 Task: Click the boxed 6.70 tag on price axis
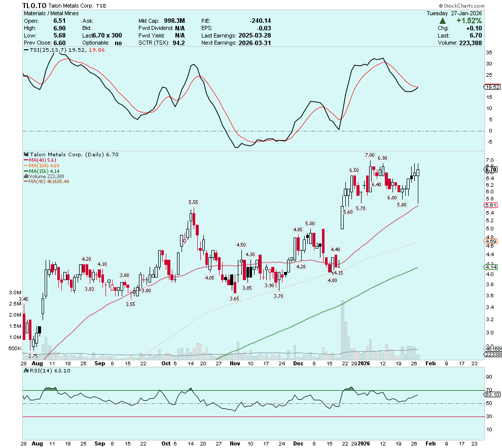[491, 170]
